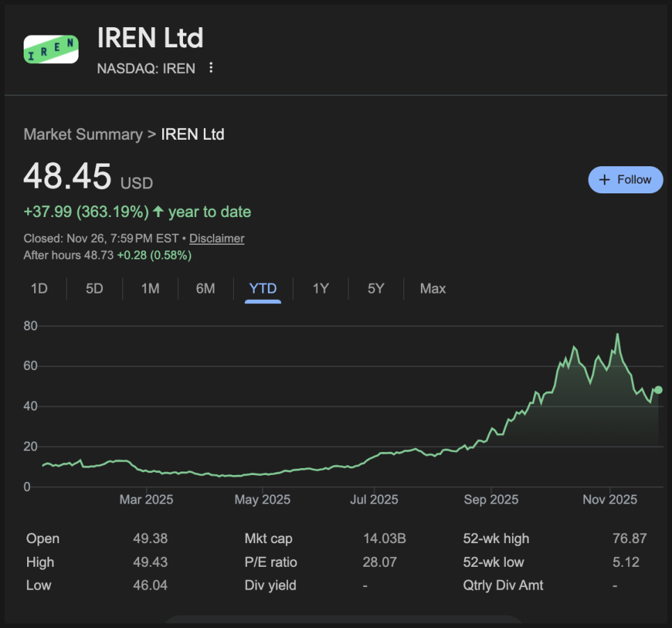Click the 'After hours 48.73' text
Image resolution: width=672 pixels, height=628 pixels.
coord(69,255)
